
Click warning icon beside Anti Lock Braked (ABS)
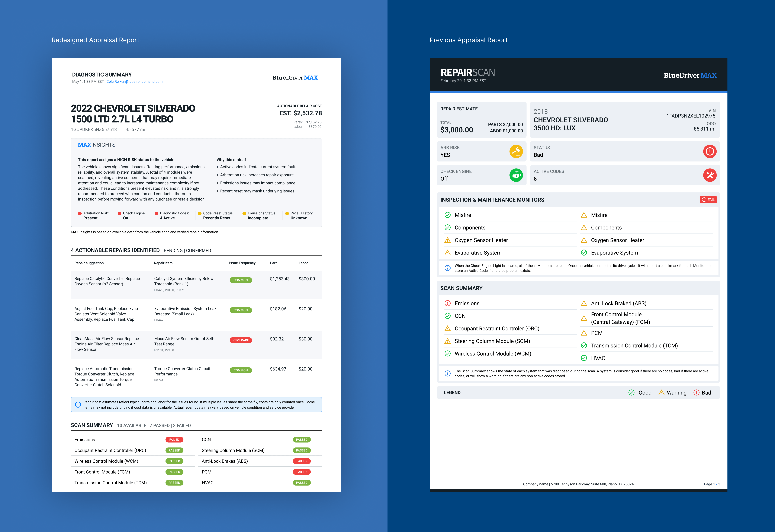[584, 304]
